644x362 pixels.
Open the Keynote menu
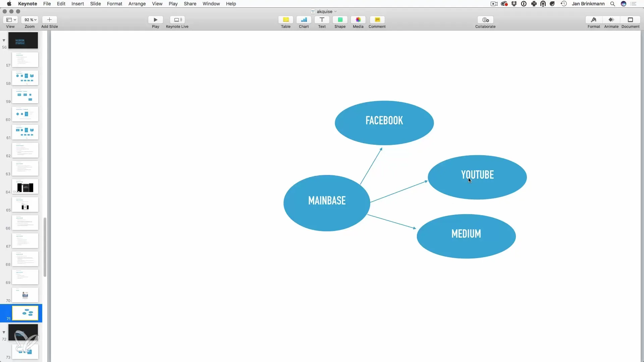(28, 4)
